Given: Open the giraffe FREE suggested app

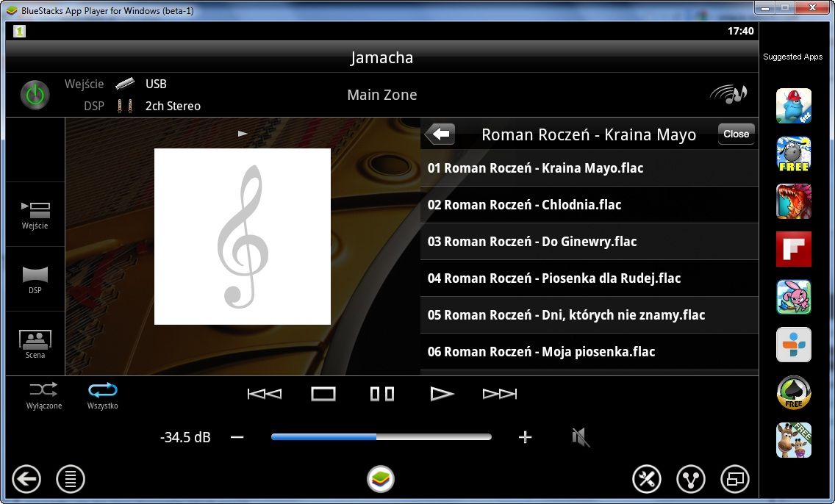Looking at the screenshot, I should point(793,440).
